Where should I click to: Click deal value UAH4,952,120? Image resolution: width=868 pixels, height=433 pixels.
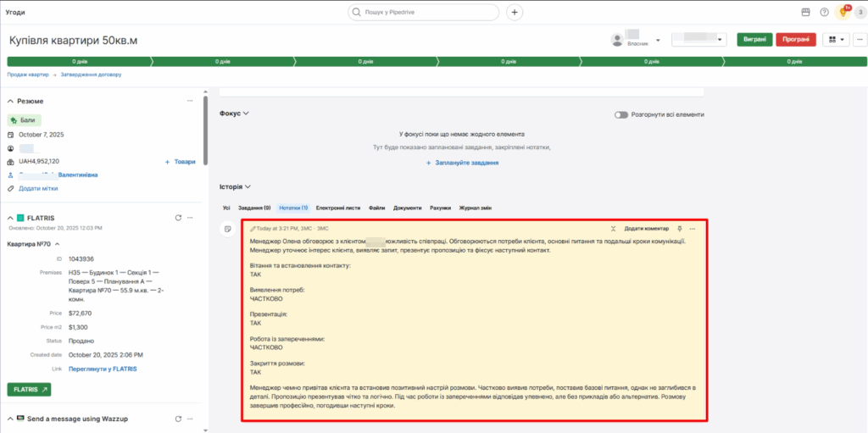tap(39, 162)
